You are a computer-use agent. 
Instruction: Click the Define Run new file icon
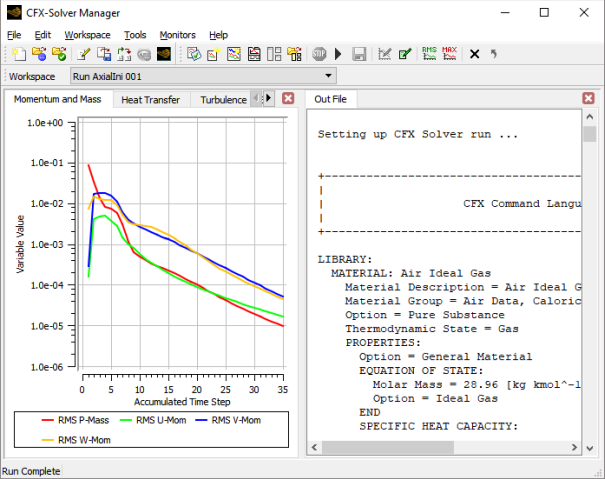pyautogui.click(x=19, y=54)
